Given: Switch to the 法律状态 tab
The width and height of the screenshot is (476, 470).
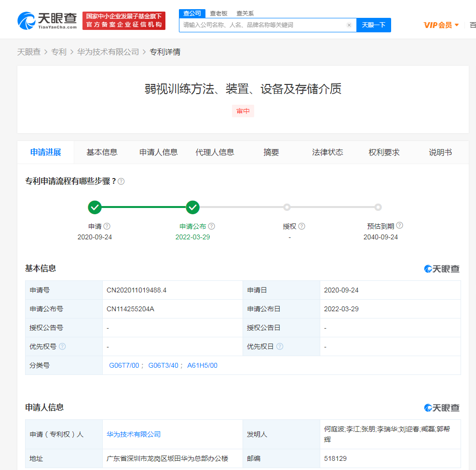Looking at the screenshot, I should pyautogui.click(x=327, y=152).
